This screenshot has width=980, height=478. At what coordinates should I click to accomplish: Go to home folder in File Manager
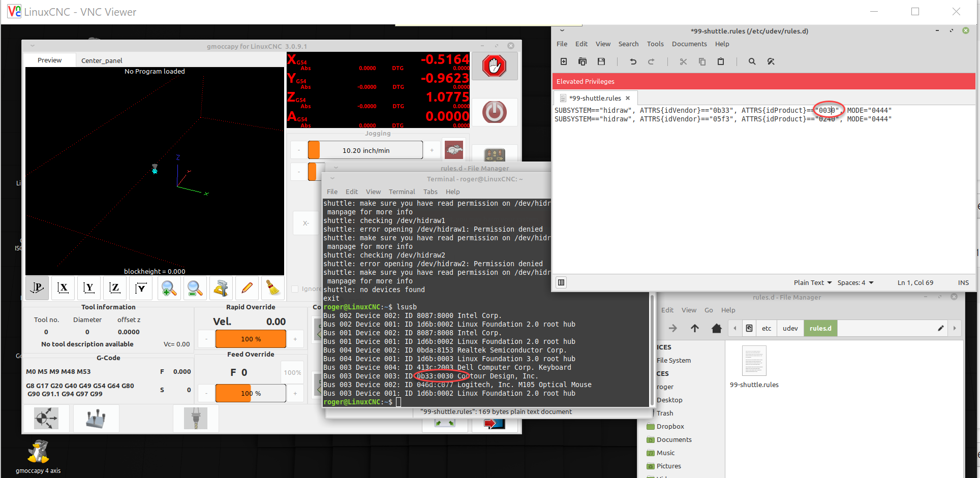pyautogui.click(x=716, y=328)
